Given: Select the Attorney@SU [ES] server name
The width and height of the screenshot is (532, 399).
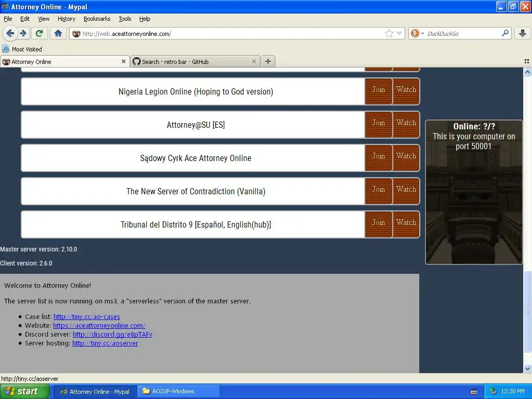Looking at the screenshot, I should tap(196, 125).
